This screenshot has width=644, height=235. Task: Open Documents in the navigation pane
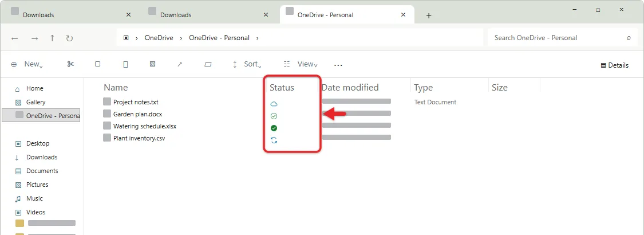(x=41, y=171)
